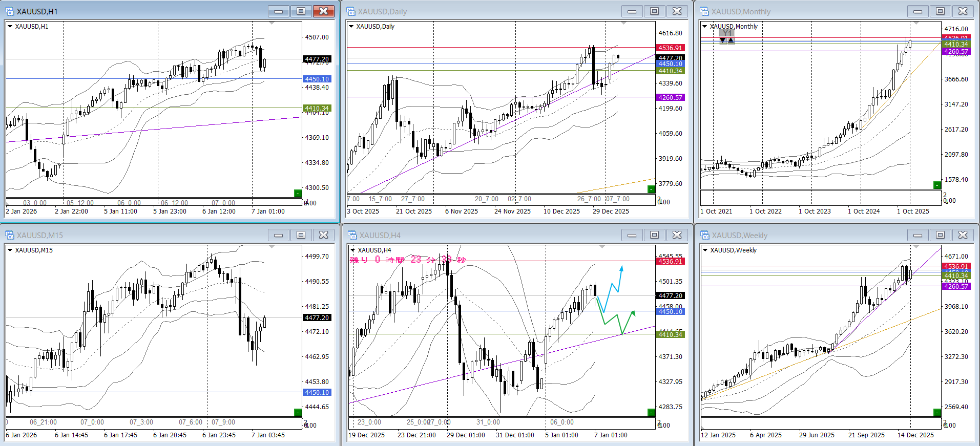Select red 4536.91 price label on Daily chart
Viewport: 980px width, 446px height.
670,48
